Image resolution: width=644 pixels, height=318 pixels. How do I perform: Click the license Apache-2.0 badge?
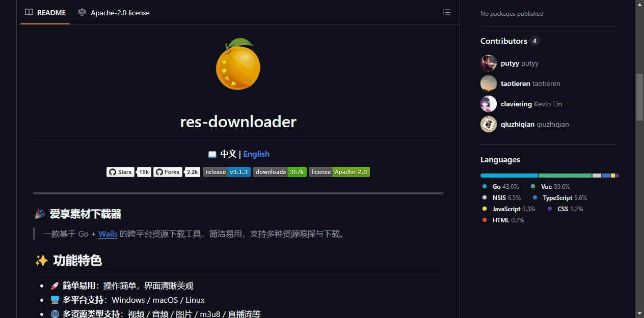coord(339,172)
